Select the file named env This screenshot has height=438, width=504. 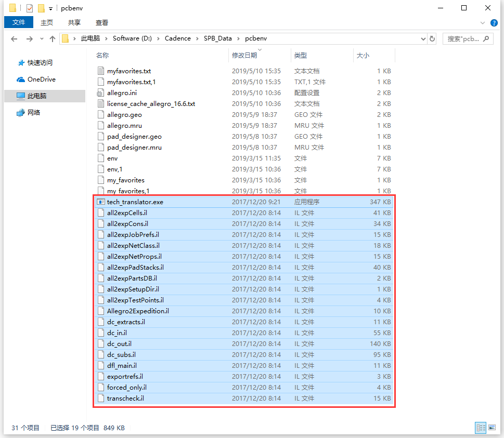coord(112,158)
